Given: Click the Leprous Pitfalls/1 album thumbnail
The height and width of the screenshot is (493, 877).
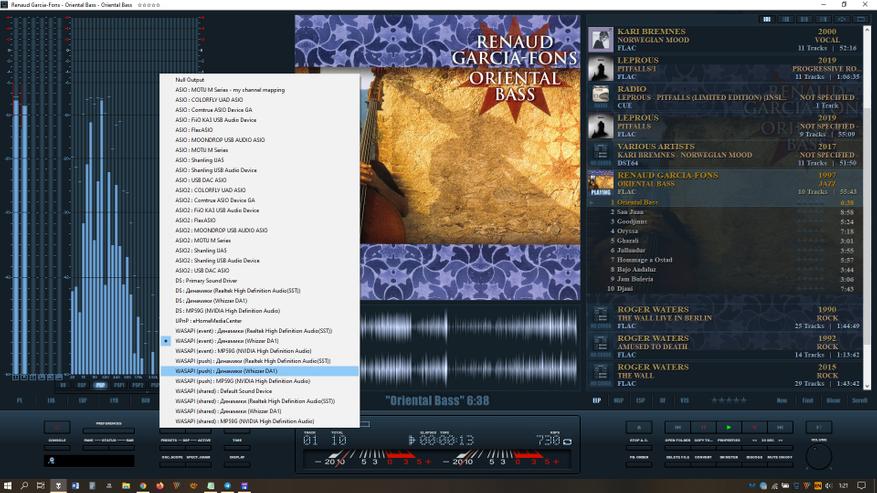Looking at the screenshot, I should pos(601,68).
